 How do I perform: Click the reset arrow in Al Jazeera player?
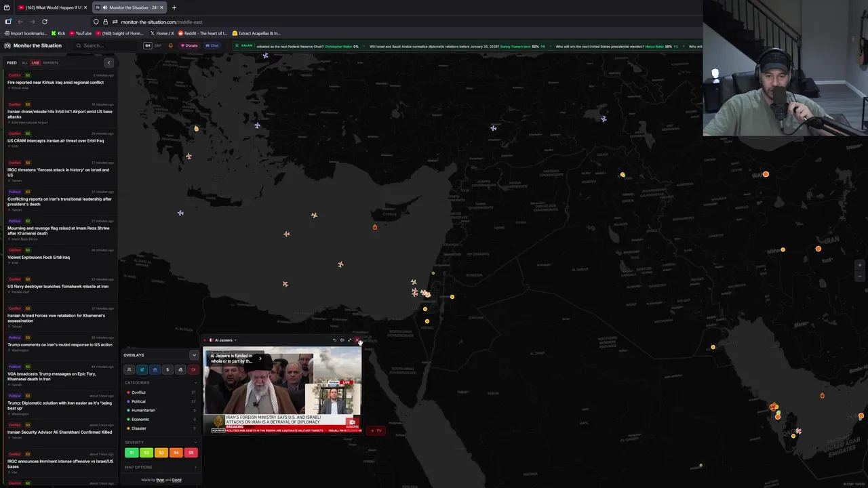pyautogui.click(x=334, y=340)
